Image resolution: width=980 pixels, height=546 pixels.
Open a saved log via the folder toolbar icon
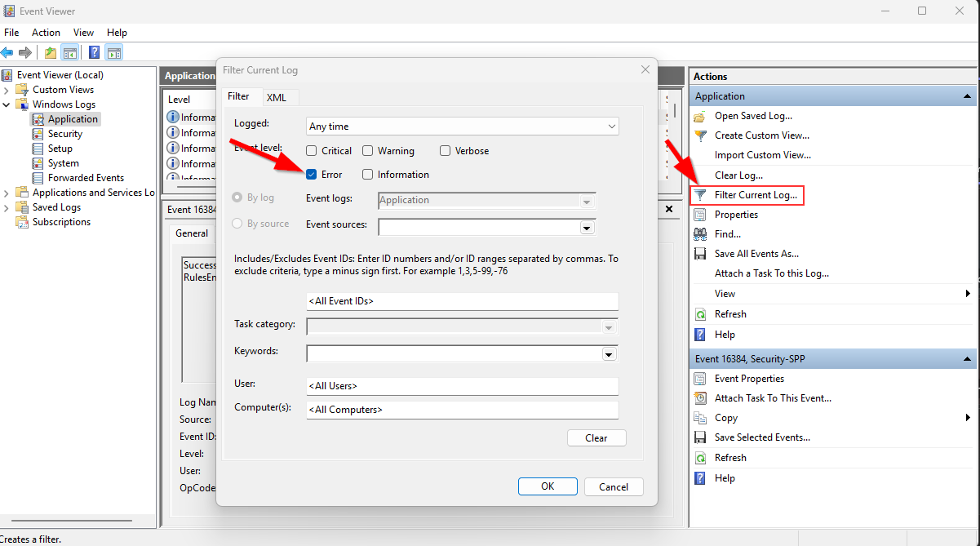pyautogui.click(x=49, y=52)
